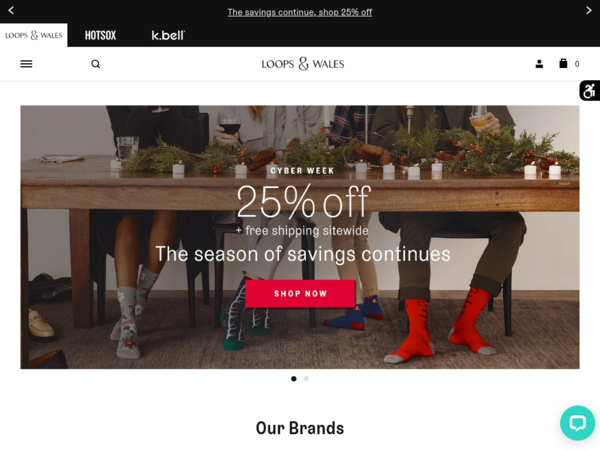Open the live chat bubble
600x450 pixels.
tap(577, 423)
